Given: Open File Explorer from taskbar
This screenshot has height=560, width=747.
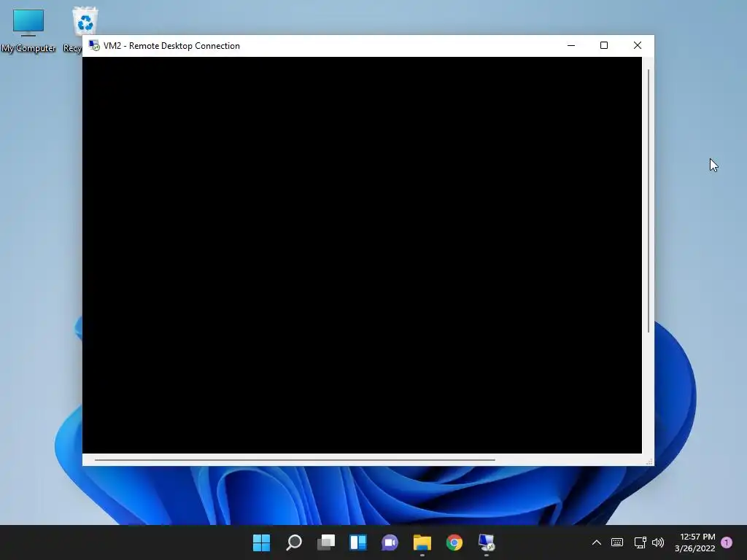Looking at the screenshot, I should (422, 542).
